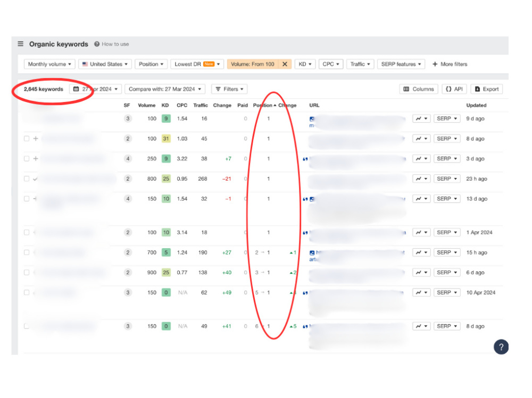Remove the Volume: From 100 filter
This screenshot has height=398, width=532.
click(285, 64)
